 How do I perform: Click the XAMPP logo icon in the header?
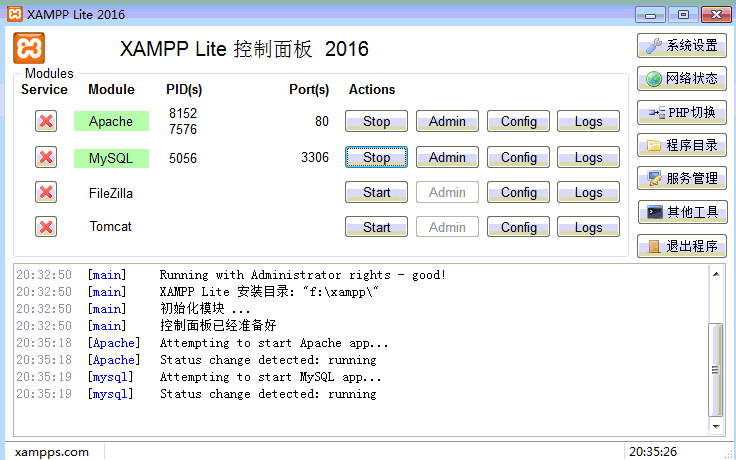[29, 48]
